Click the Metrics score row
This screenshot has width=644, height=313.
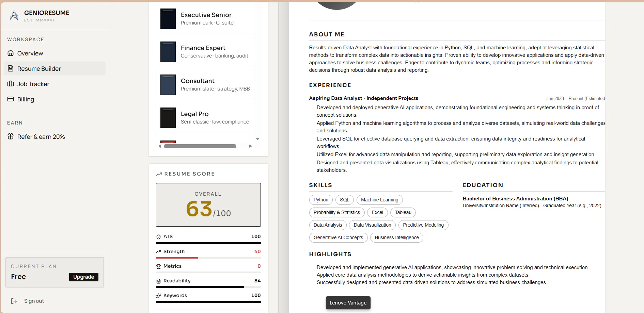[208, 268]
